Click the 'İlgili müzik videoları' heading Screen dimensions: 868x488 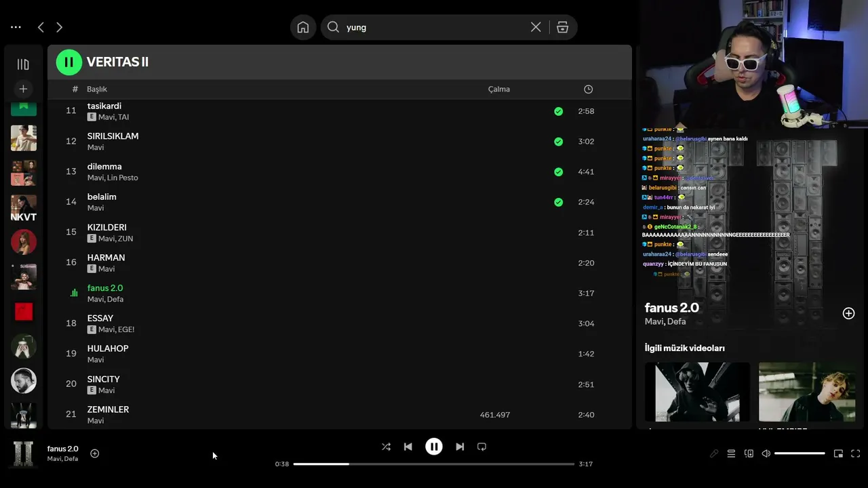click(685, 348)
